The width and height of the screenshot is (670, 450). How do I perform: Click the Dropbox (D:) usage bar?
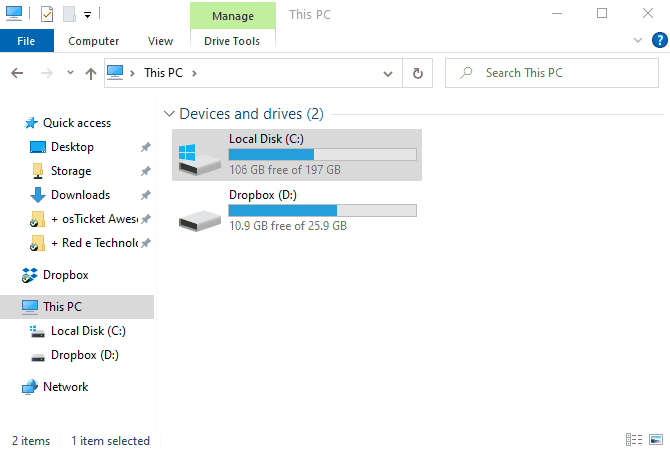click(323, 211)
